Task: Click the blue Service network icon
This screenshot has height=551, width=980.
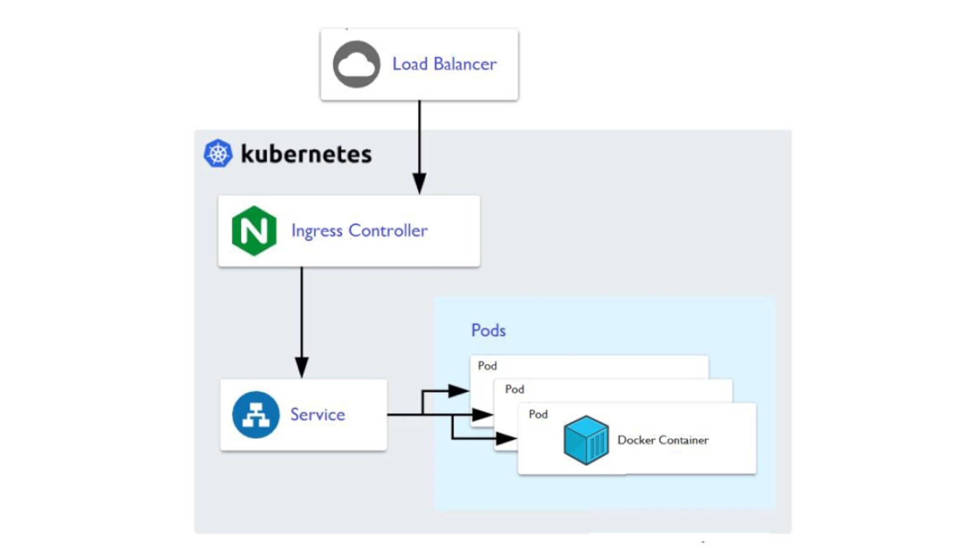Action: point(255,414)
